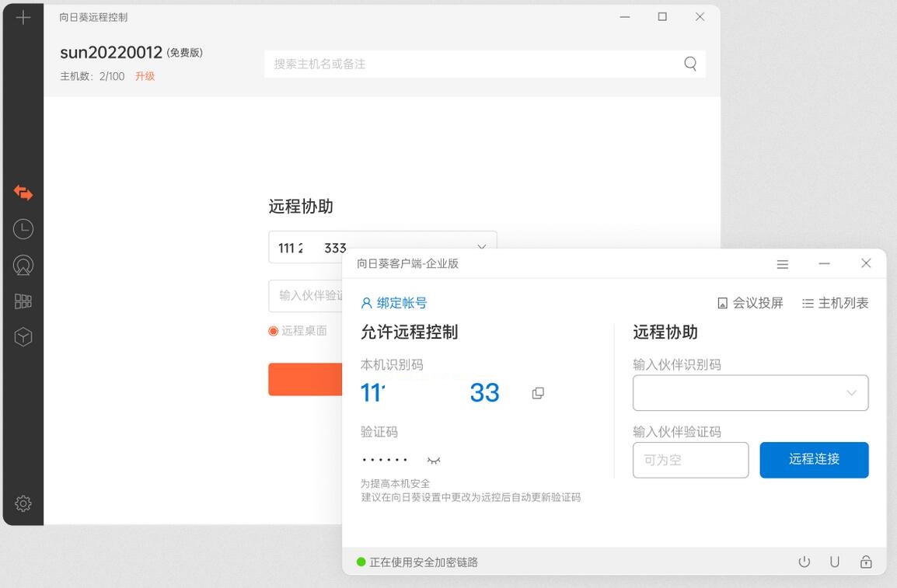Click the plus icon in the dark sidebar
897x588 pixels.
click(x=23, y=18)
